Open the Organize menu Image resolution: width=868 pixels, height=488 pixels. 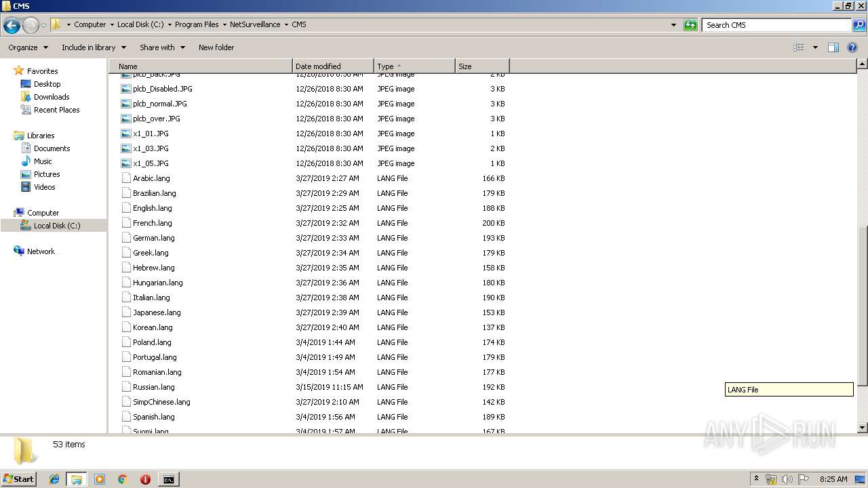point(28,47)
